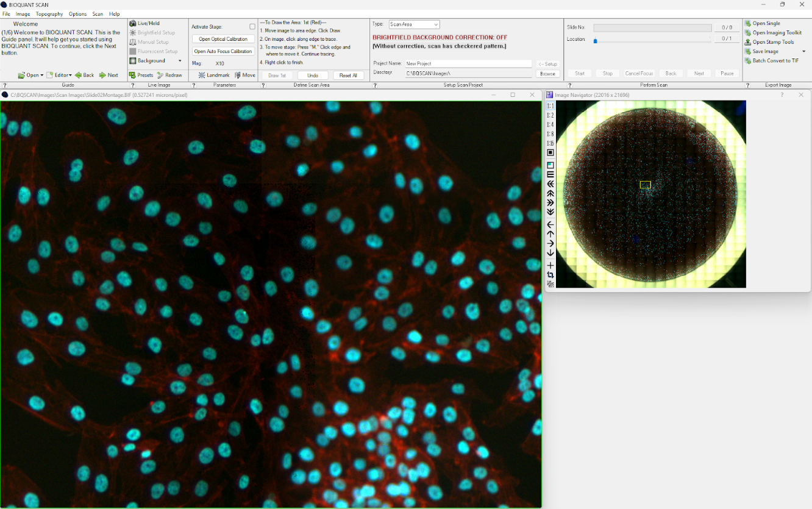Set Image Navigator zoom to 1:1
The width and height of the screenshot is (812, 509).
click(x=550, y=106)
